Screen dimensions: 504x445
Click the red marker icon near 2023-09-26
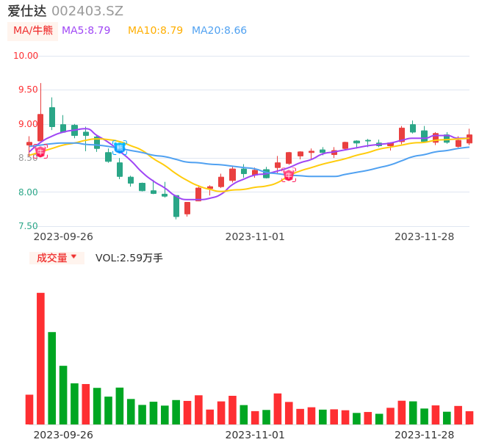40,151
